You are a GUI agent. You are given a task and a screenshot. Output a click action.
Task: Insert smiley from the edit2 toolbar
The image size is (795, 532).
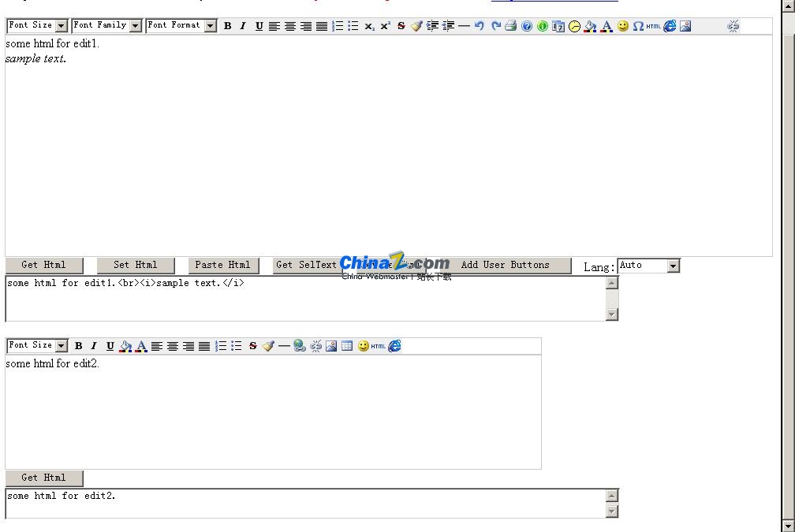point(363,346)
